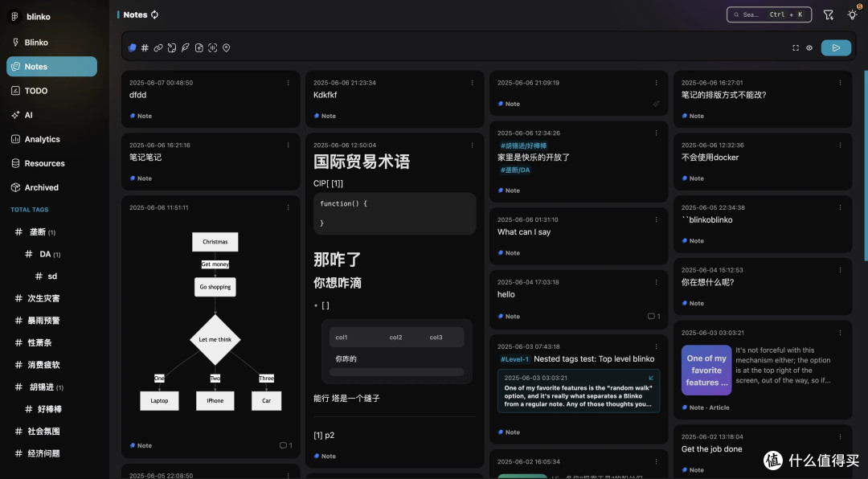Open the three-dot menu on the What can I say note
868x479 pixels.
coord(656,220)
